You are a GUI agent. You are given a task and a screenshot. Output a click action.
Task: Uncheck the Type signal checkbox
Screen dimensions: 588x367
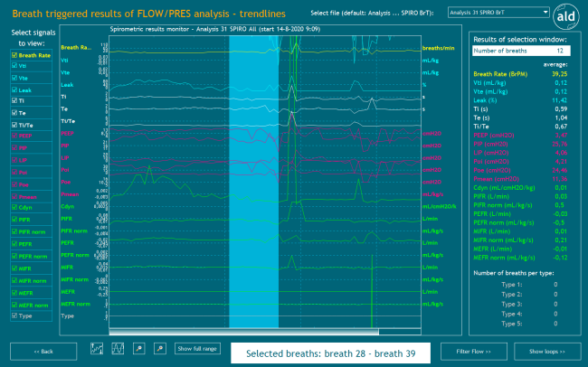click(x=14, y=316)
